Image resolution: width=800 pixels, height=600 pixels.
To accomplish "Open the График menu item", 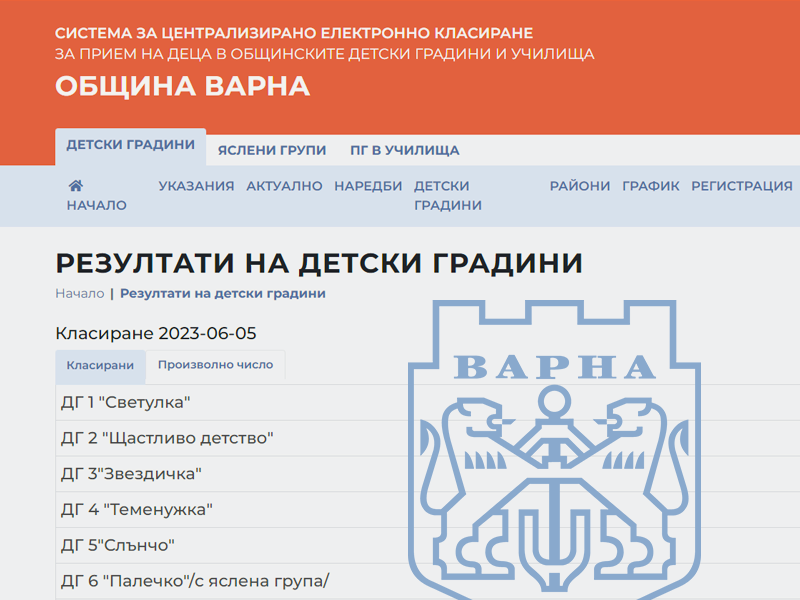I will (650, 186).
